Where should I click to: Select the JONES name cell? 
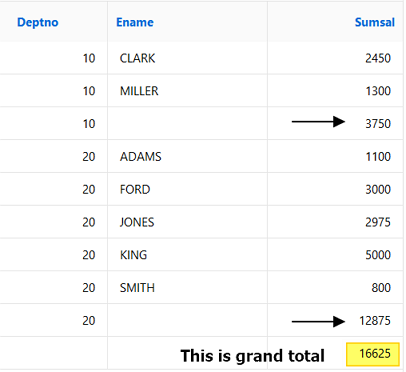point(137,222)
